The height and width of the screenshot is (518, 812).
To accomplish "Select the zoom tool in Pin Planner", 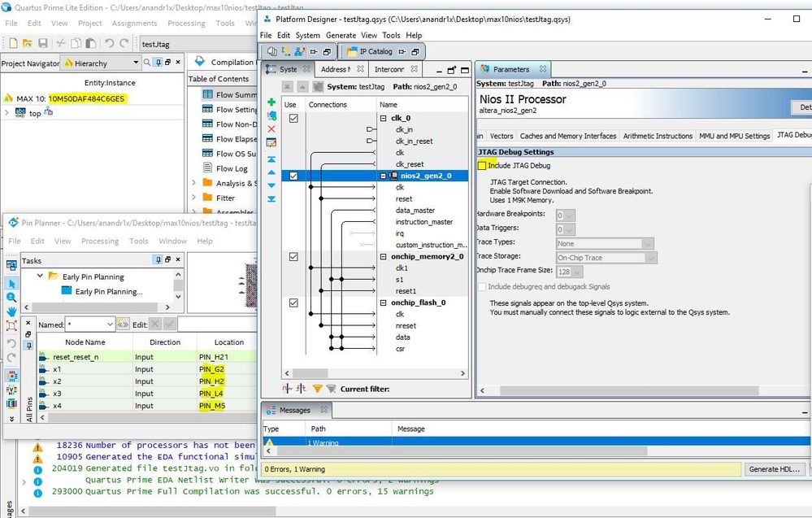I will (11, 297).
